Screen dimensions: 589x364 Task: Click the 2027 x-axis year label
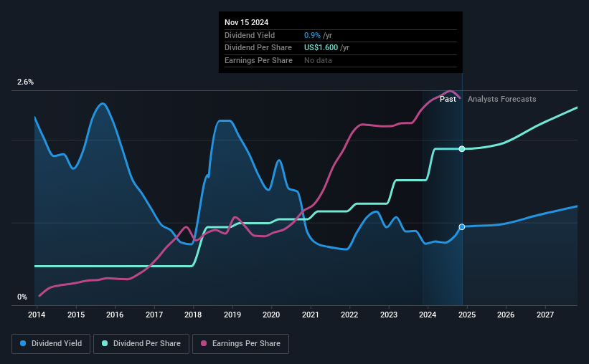tap(545, 315)
